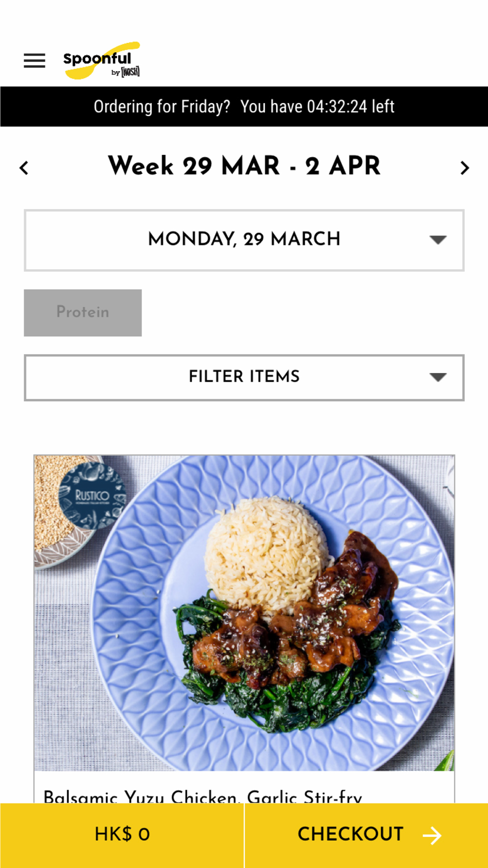488x868 pixels.
Task: Click the date dropdown arrow triangle
Action: click(438, 240)
